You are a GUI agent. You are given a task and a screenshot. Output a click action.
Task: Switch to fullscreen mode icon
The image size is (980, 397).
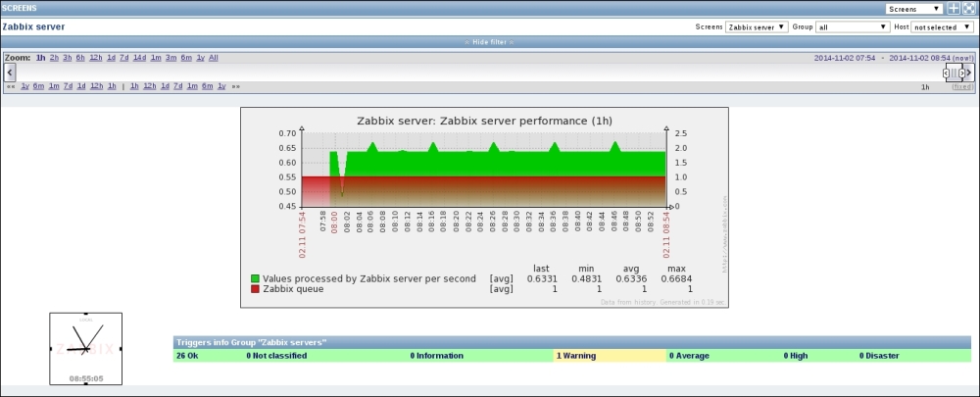(968, 8)
